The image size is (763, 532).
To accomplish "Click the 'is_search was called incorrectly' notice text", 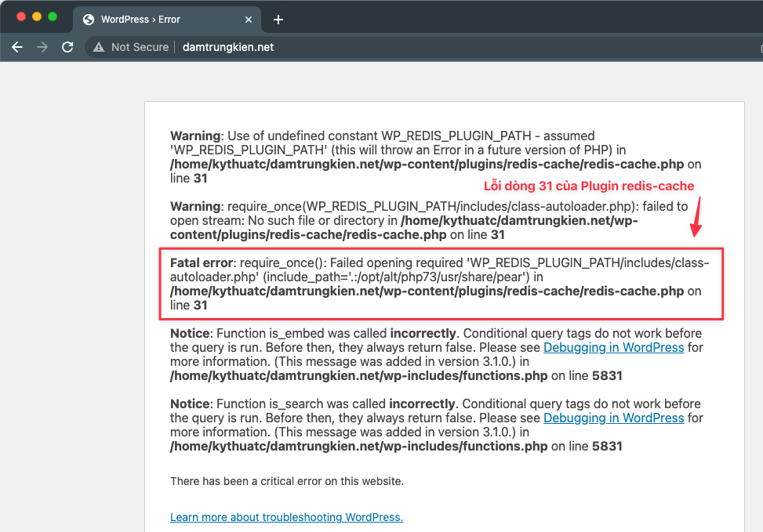I will click(437, 425).
